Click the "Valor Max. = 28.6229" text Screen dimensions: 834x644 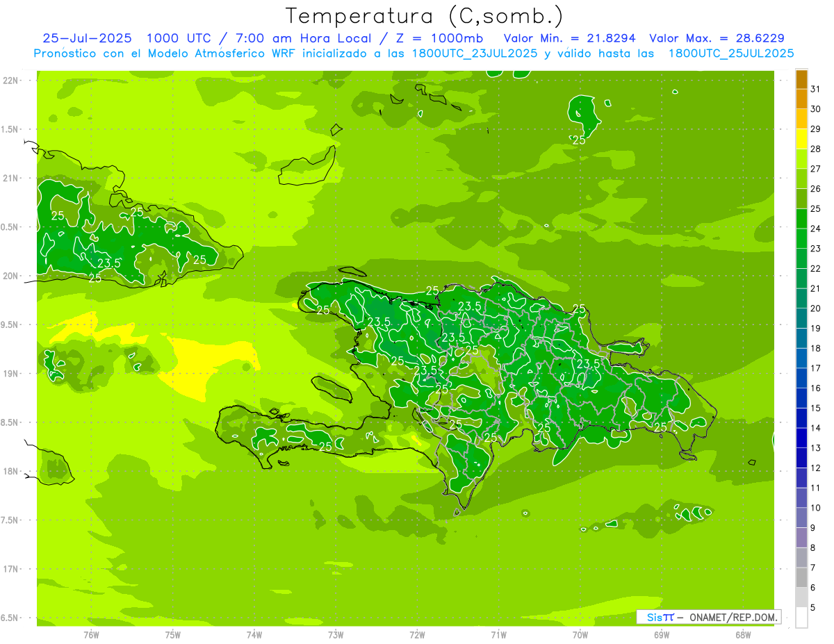(x=717, y=38)
